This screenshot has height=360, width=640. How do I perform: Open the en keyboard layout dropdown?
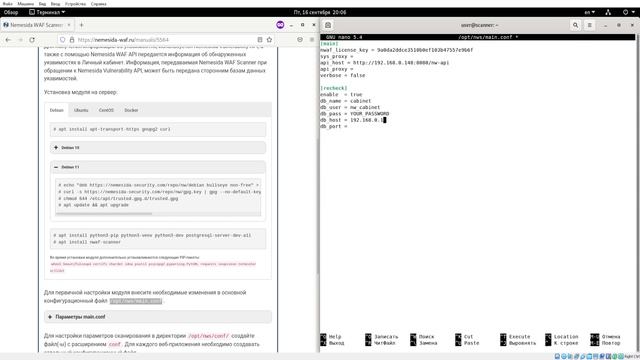click(589, 12)
